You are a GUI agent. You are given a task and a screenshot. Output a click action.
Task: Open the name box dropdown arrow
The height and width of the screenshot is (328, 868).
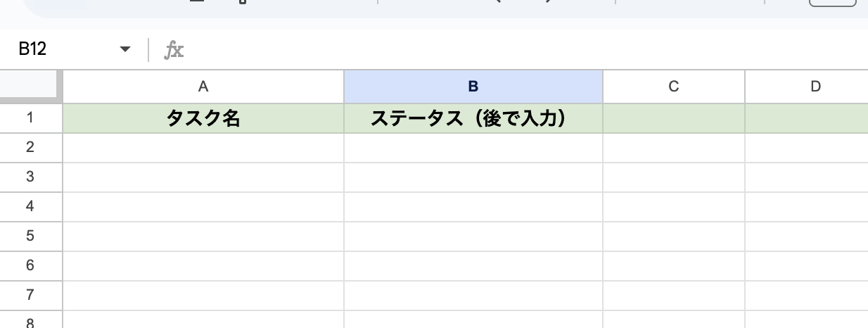click(x=125, y=49)
